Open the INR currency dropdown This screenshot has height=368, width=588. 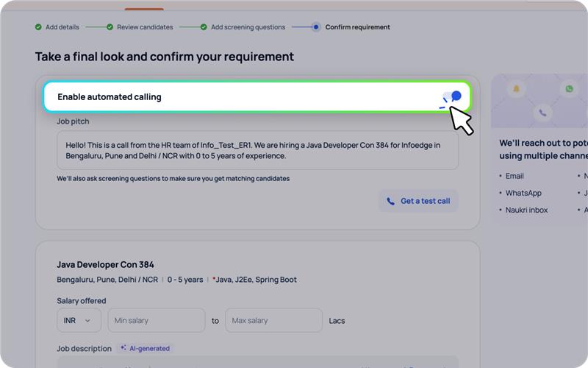tap(79, 320)
